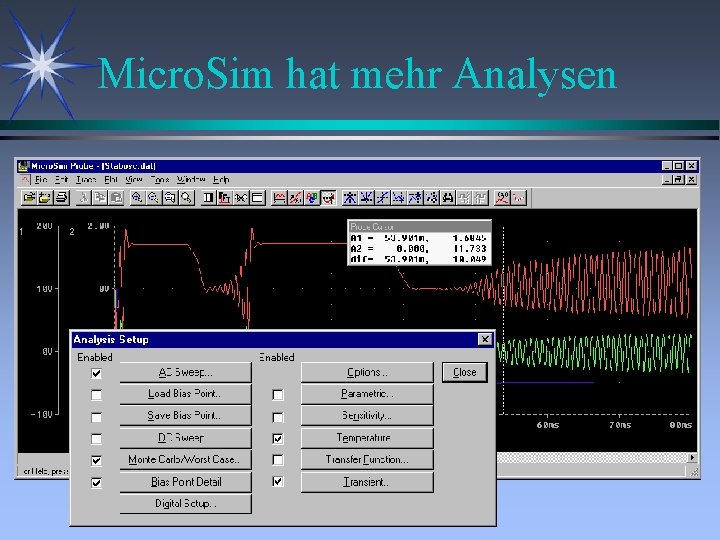Click the log Y axis toolbar icon

coord(258,198)
